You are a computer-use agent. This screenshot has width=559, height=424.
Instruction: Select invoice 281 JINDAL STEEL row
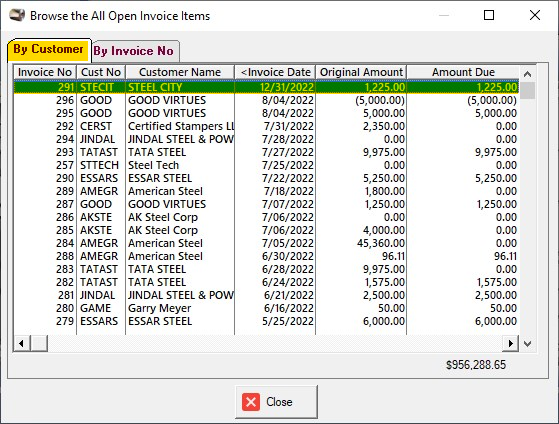tap(266, 296)
